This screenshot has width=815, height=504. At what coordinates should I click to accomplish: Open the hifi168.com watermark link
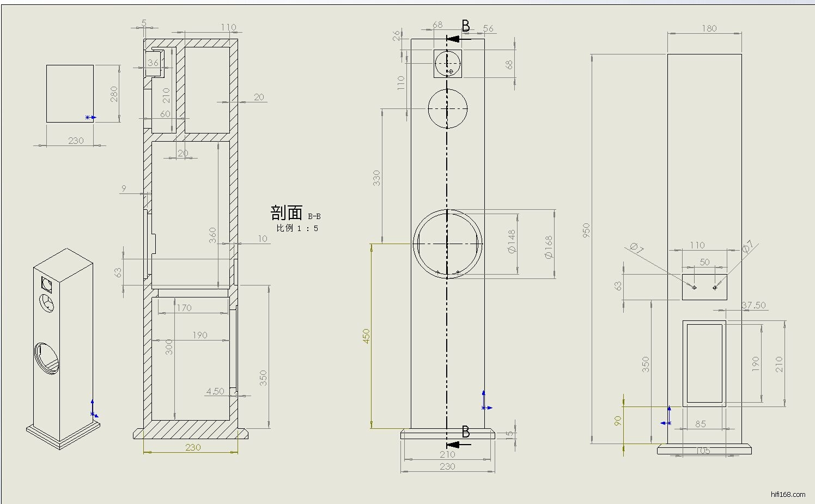[x=788, y=495]
